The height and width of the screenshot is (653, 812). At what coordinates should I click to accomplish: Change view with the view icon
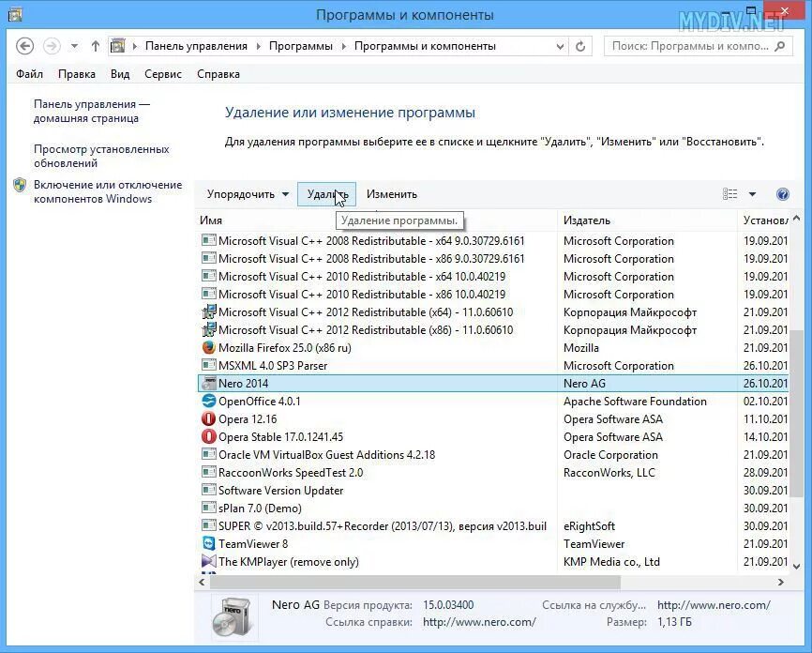pyautogui.click(x=729, y=194)
